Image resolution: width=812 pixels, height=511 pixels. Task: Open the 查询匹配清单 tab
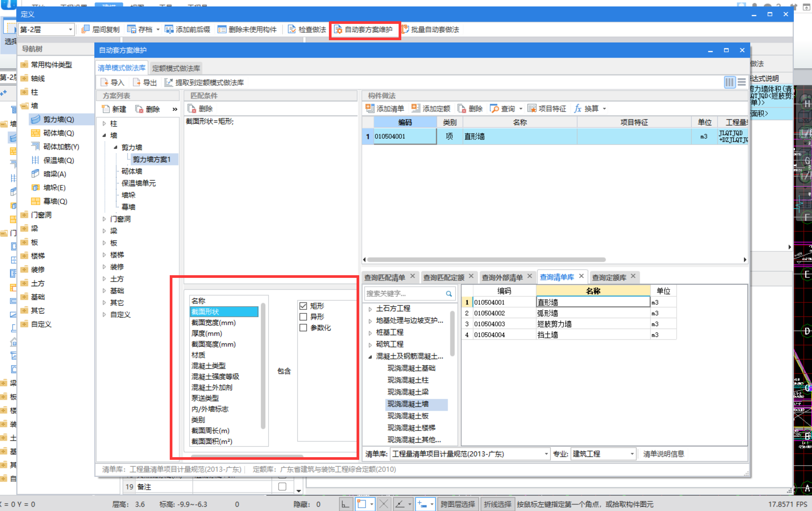point(385,277)
